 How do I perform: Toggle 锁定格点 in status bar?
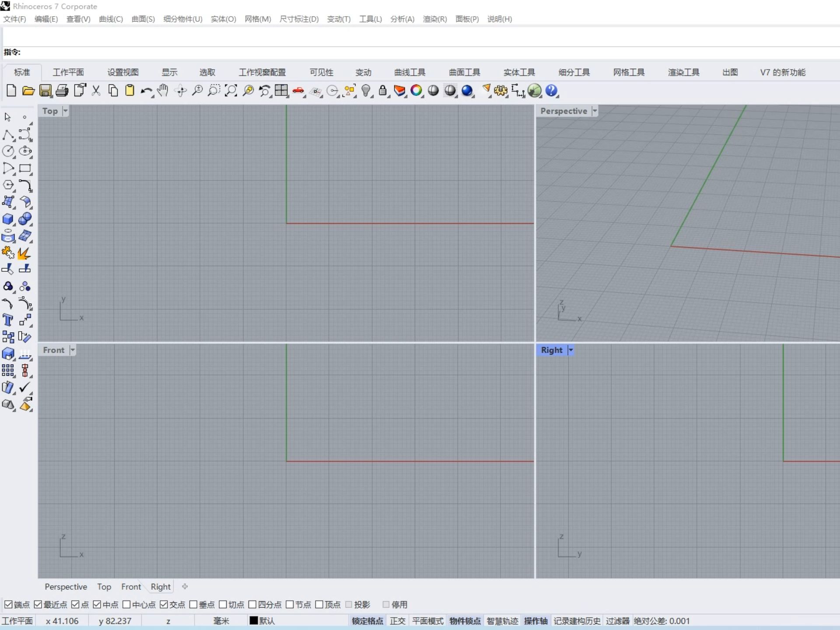click(367, 621)
